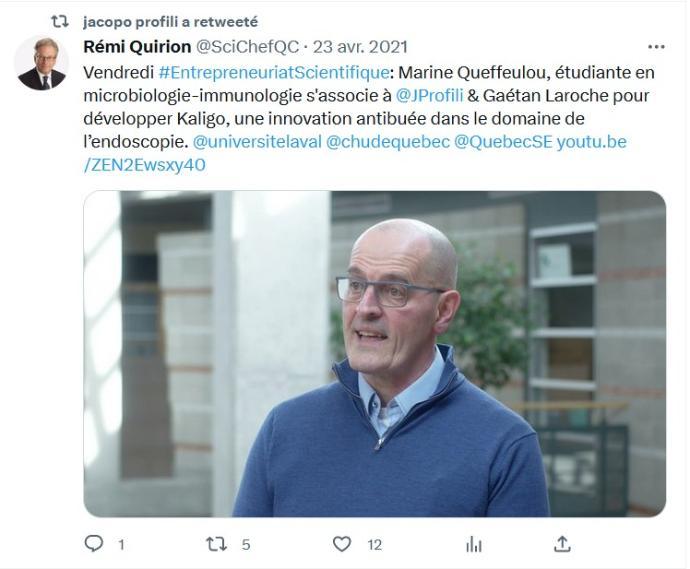Open the @SciChefQC handle
This screenshot has height=569, width=690.
(x=247, y=47)
